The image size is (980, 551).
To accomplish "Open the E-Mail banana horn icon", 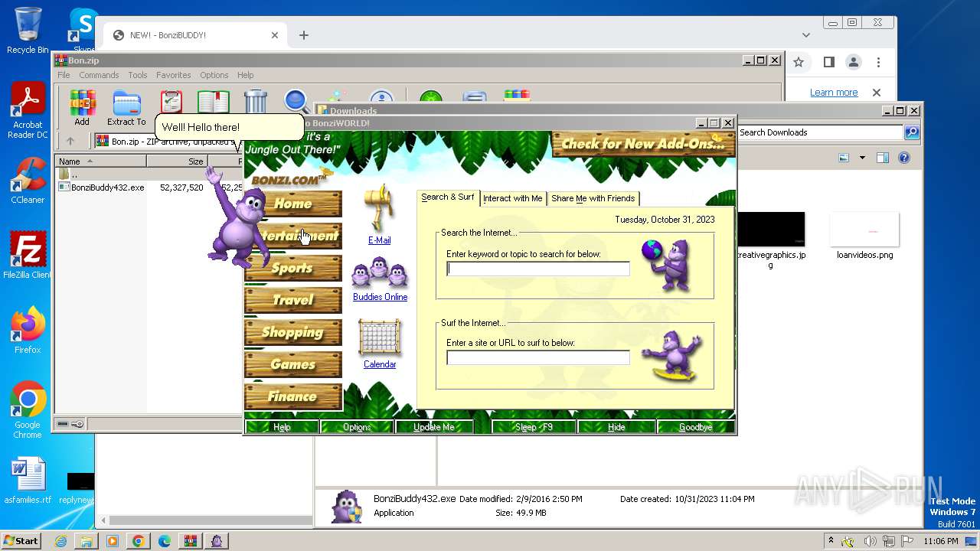I will 379,208.
